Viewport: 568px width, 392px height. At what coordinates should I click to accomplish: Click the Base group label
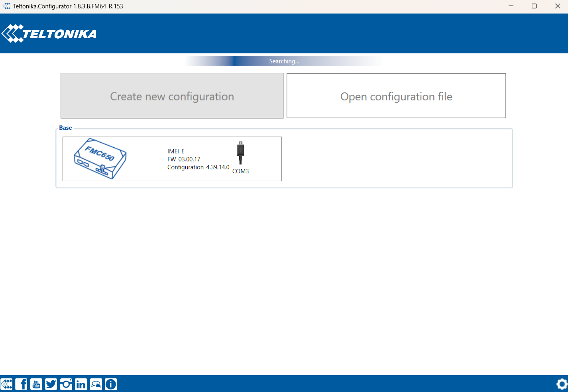click(x=65, y=128)
